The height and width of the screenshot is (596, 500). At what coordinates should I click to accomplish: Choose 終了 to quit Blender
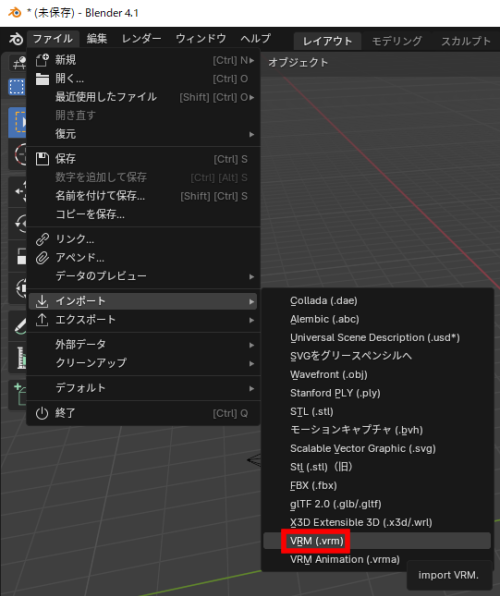pos(144,413)
